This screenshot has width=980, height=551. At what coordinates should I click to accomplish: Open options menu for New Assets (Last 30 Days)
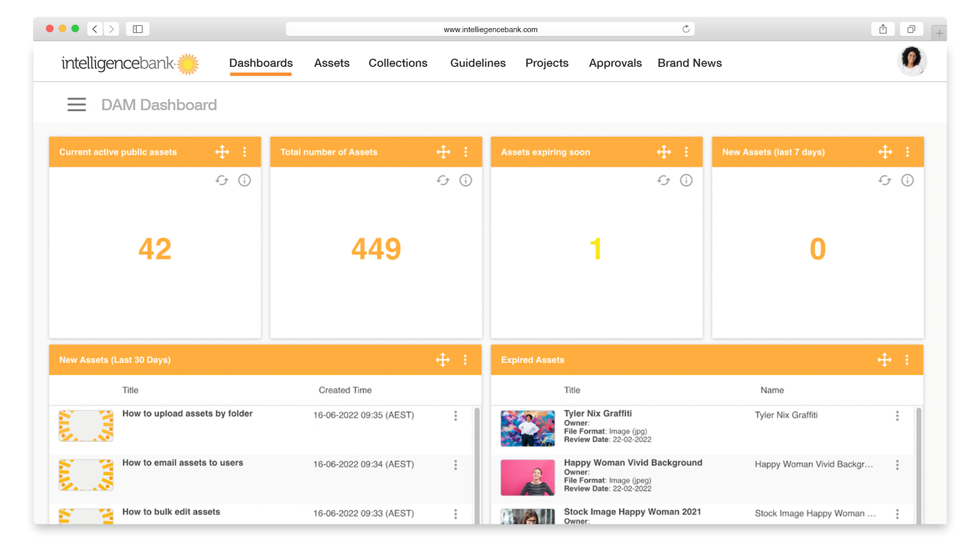[465, 360]
